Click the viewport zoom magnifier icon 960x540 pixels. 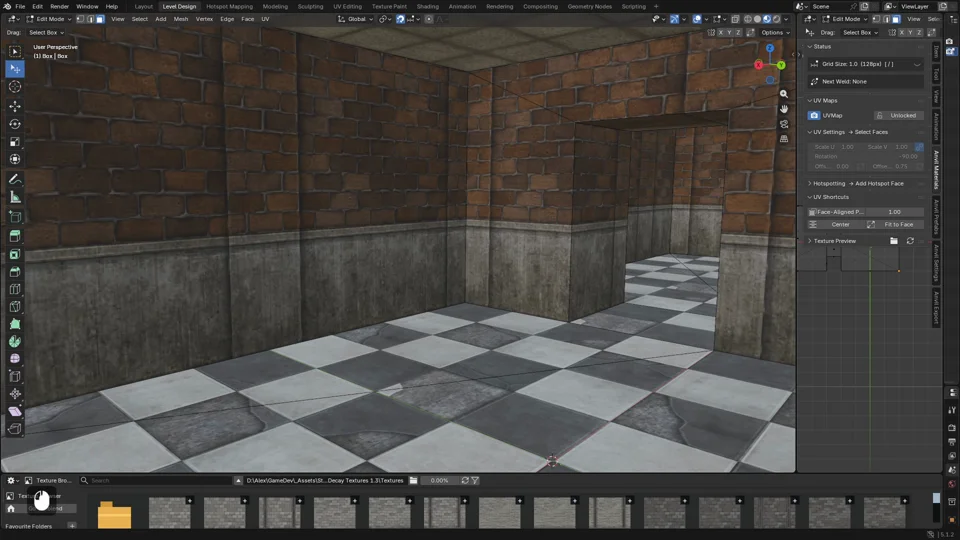point(784,94)
